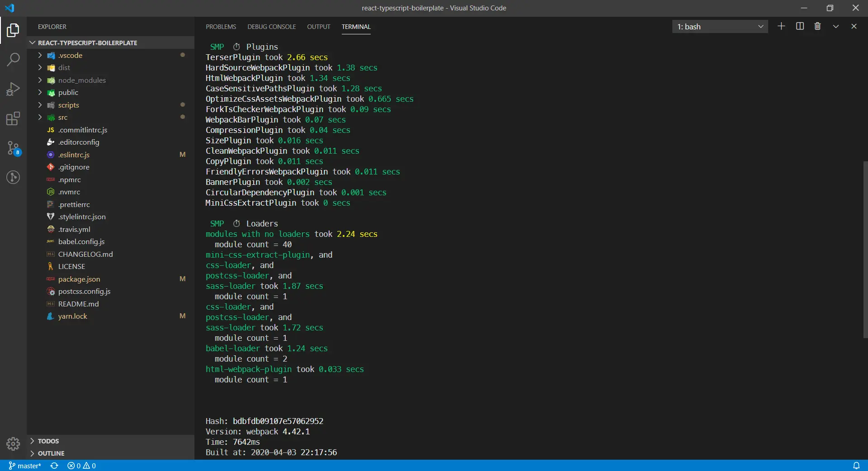The width and height of the screenshot is (868, 471).
Task: Open the Run and Debug view
Action: (13, 89)
